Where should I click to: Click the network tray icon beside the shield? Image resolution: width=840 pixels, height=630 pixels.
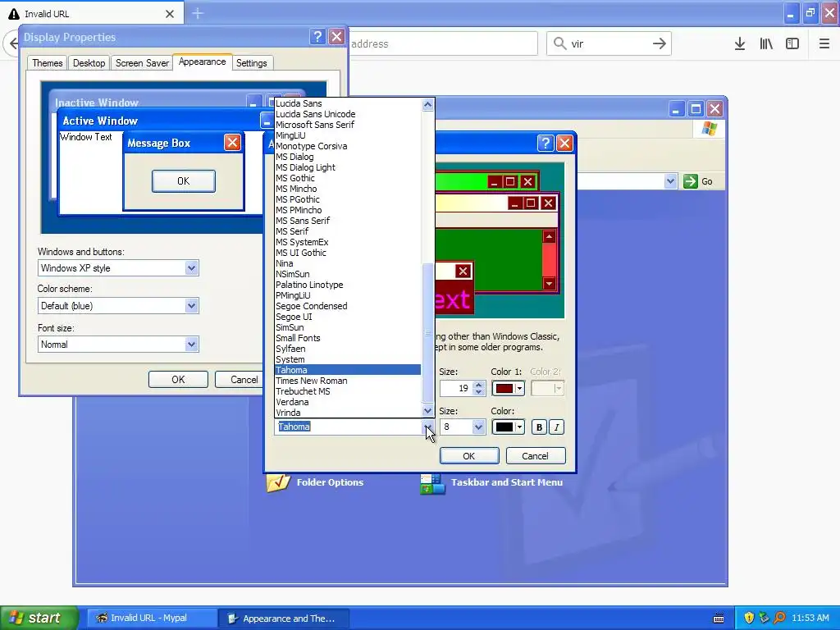pyautogui.click(x=764, y=618)
